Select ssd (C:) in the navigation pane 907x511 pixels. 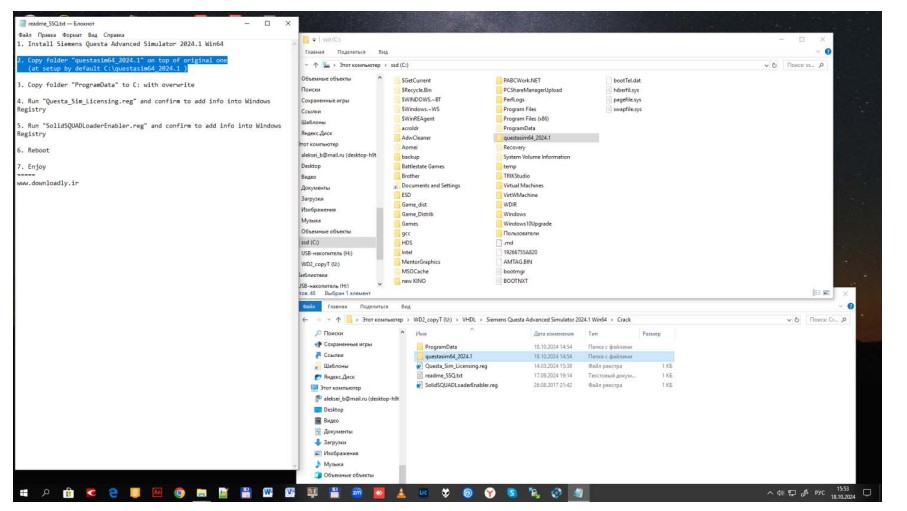click(311, 242)
